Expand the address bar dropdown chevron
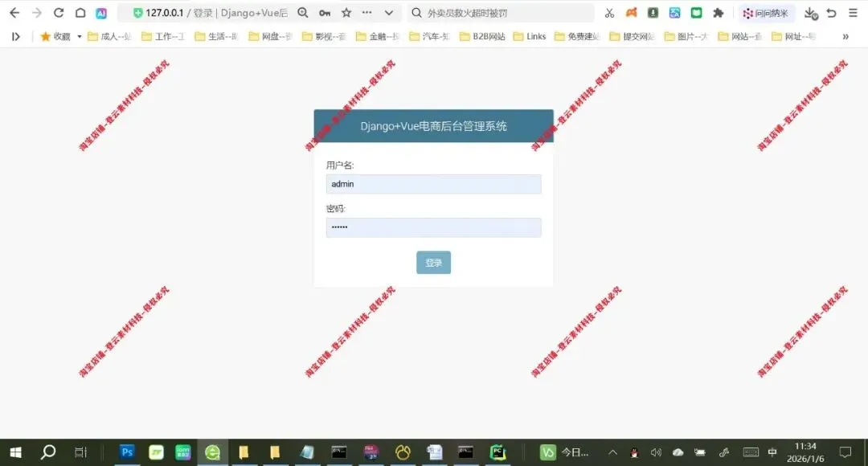The height and width of the screenshot is (466, 868). point(389,13)
